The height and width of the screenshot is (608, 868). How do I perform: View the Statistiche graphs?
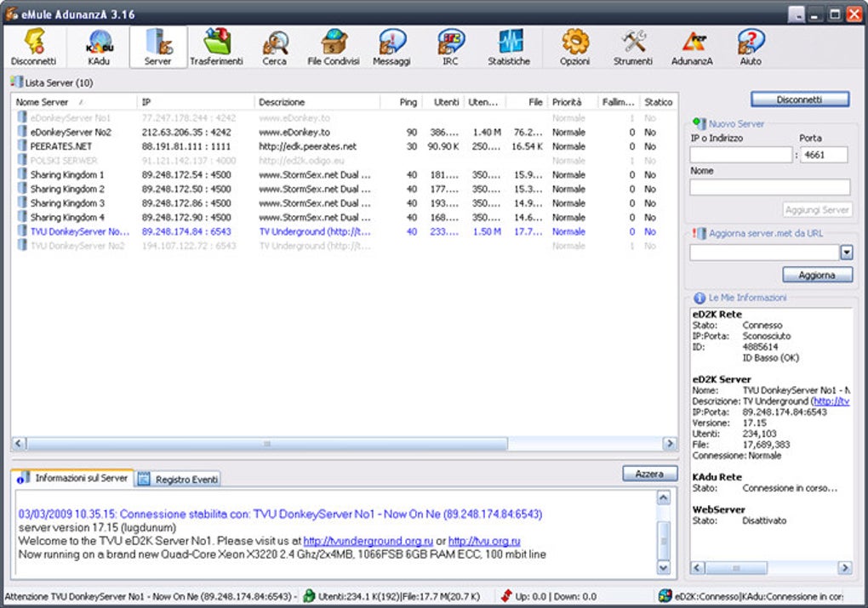[509, 47]
